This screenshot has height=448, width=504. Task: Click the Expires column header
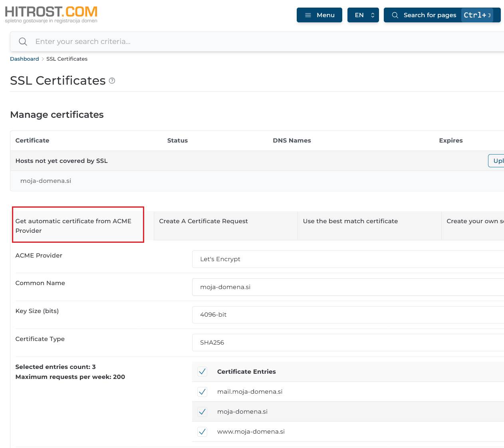tap(451, 141)
